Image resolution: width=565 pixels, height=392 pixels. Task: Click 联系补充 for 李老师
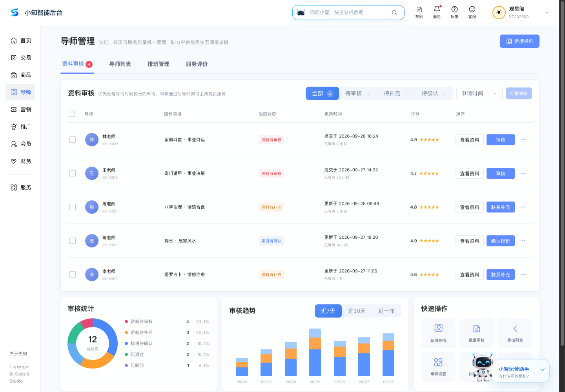pyautogui.click(x=501, y=274)
